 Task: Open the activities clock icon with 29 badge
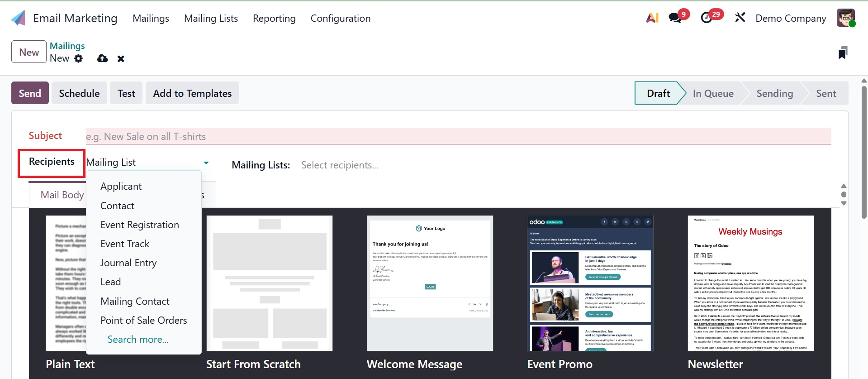coord(706,18)
